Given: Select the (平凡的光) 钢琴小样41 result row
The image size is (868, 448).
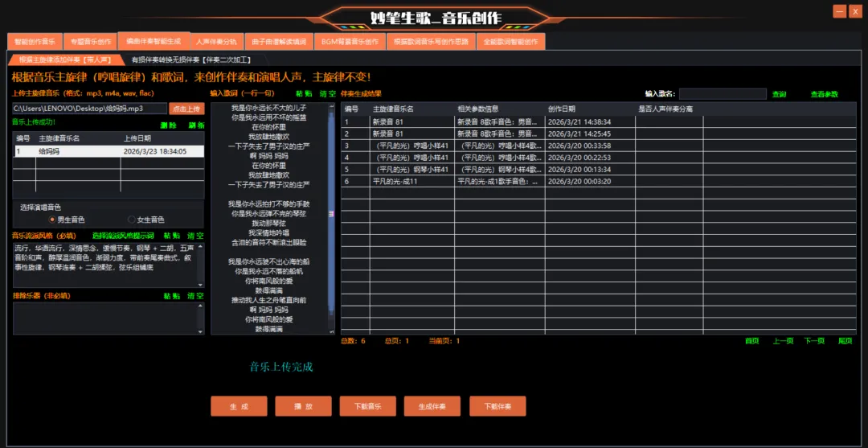Looking at the screenshot, I should (x=599, y=170).
